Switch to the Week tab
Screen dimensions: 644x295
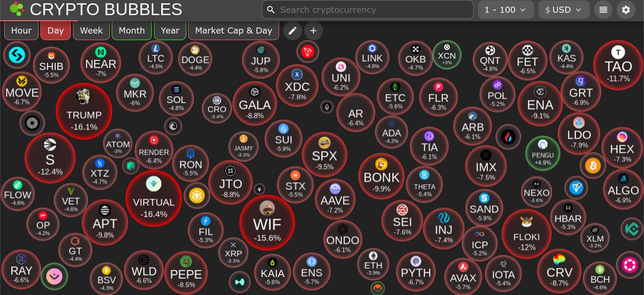click(x=91, y=31)
